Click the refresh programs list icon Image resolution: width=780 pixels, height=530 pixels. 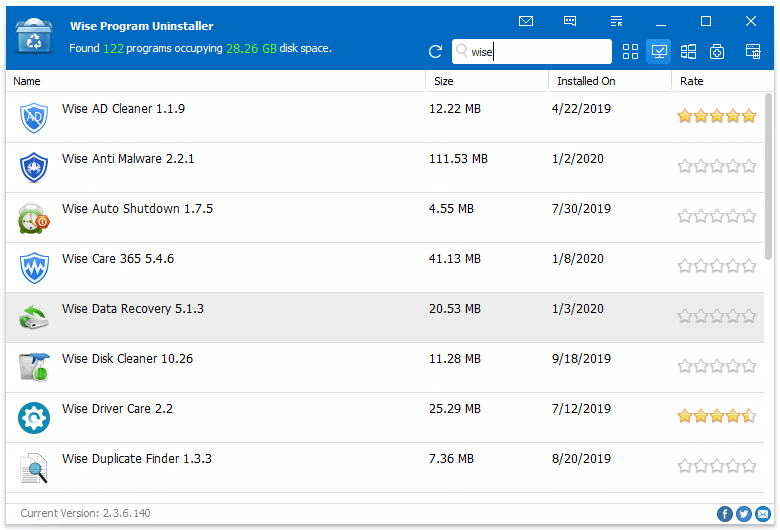click(x=435, y=51)
